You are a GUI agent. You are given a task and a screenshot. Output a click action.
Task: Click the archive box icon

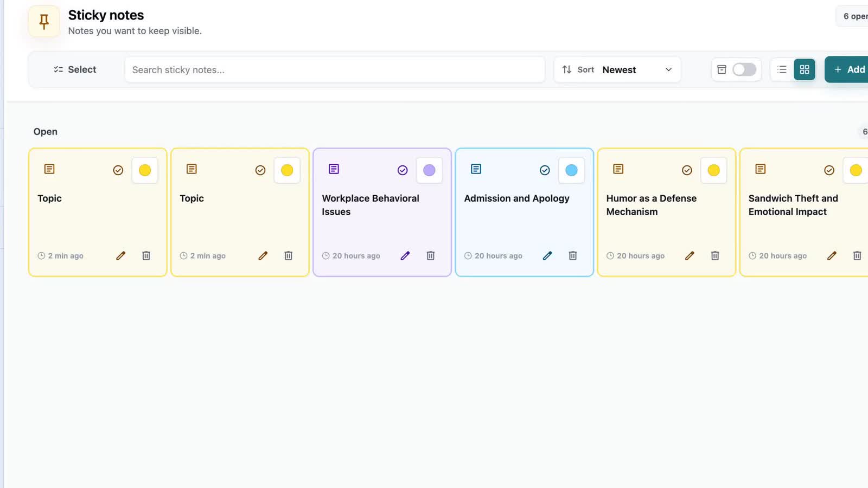click(722, 69)
